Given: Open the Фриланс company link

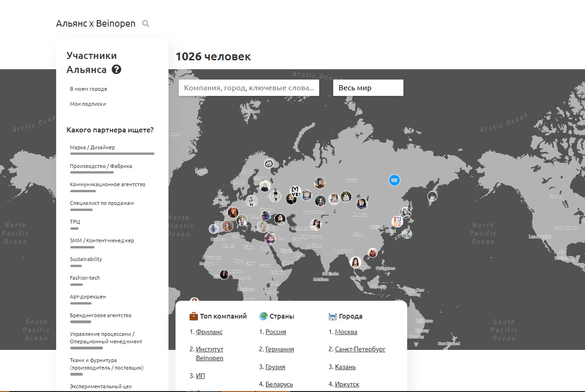Looking at the screenshot, I should pyautogui.click(x=209, y=332).
